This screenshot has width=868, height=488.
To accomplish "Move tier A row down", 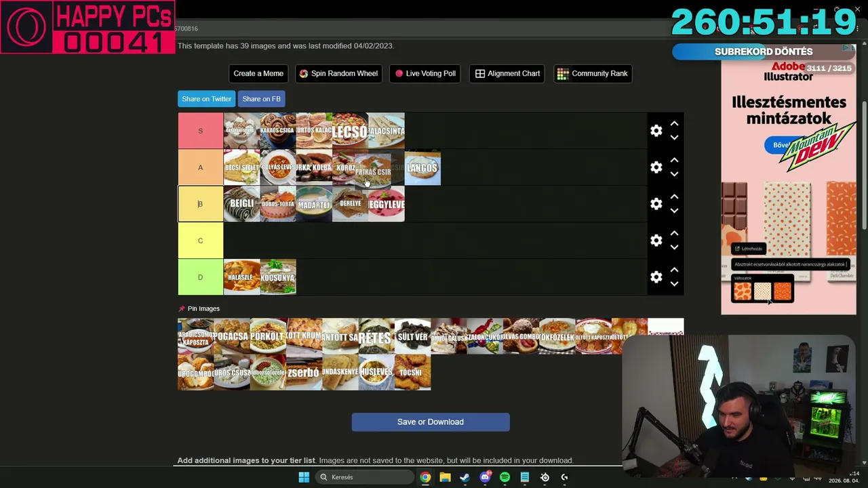I will [x=674, y=174].
